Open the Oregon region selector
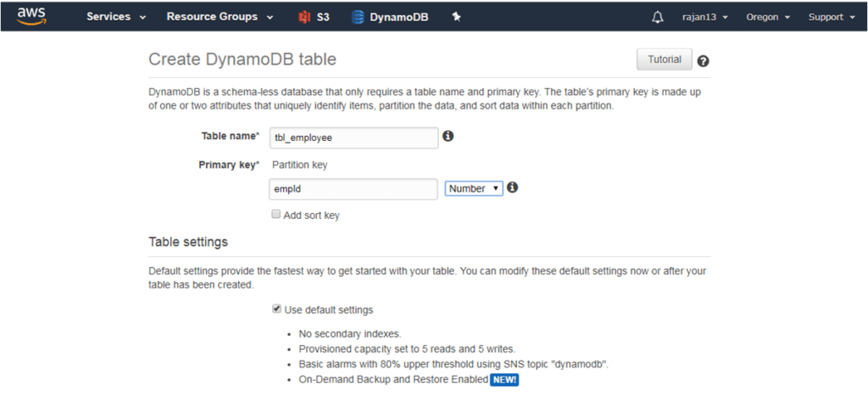Image resolution: width=868 pixels, height=403 pixels. pyautogui.click(x=768, y=17)
